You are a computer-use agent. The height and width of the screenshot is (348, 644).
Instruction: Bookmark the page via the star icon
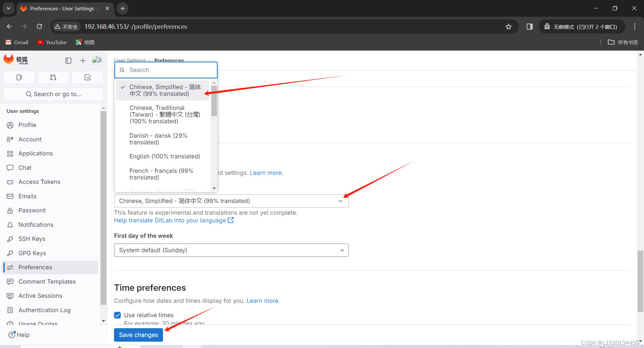pyautogui.click(x=509, y=26)
